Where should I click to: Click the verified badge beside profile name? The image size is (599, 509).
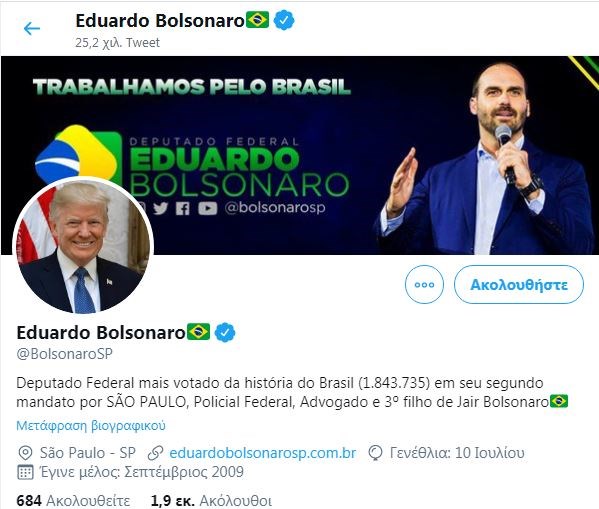tap(225, 332)
